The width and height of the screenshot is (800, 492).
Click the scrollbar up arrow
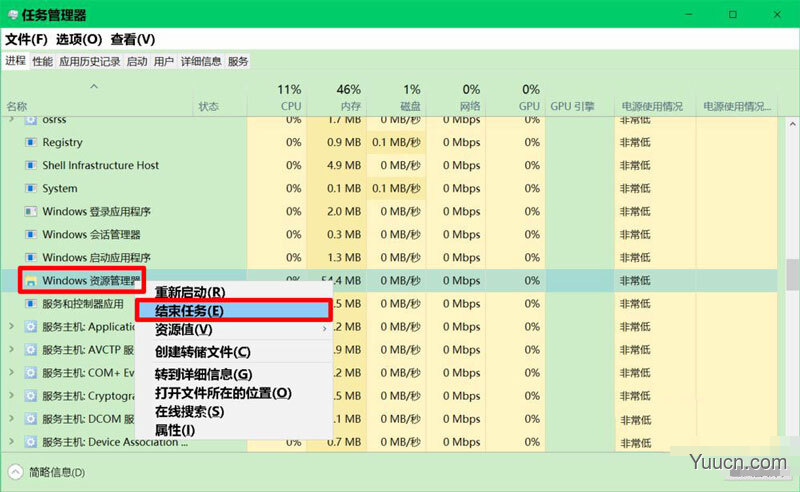pyautogui.click(x=792, y=124)
